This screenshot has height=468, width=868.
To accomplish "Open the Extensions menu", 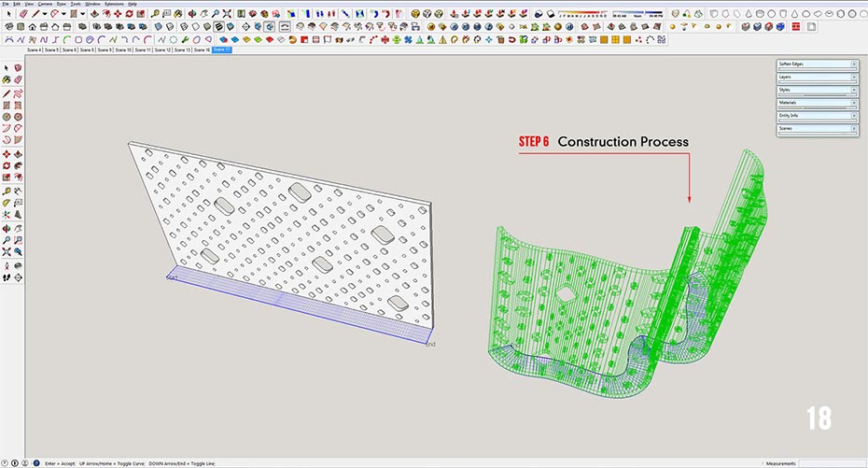I will pos(113,4).
